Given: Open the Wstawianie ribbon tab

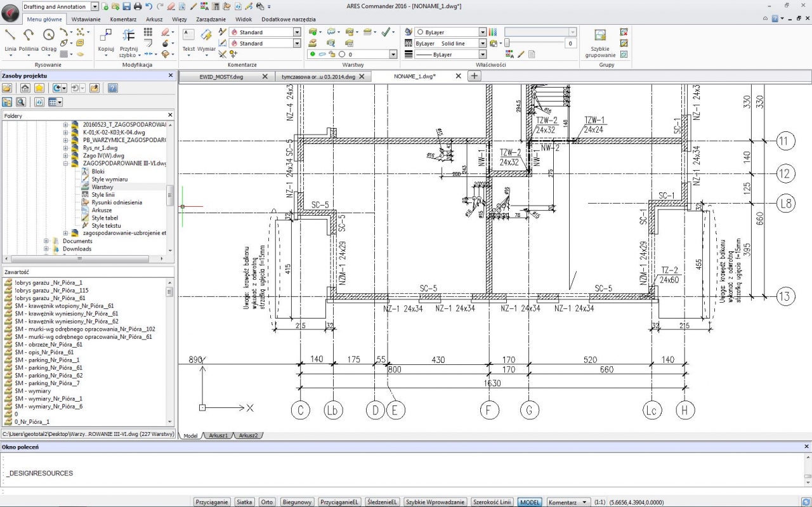Looking at the screenshot, I should point(86,20).
